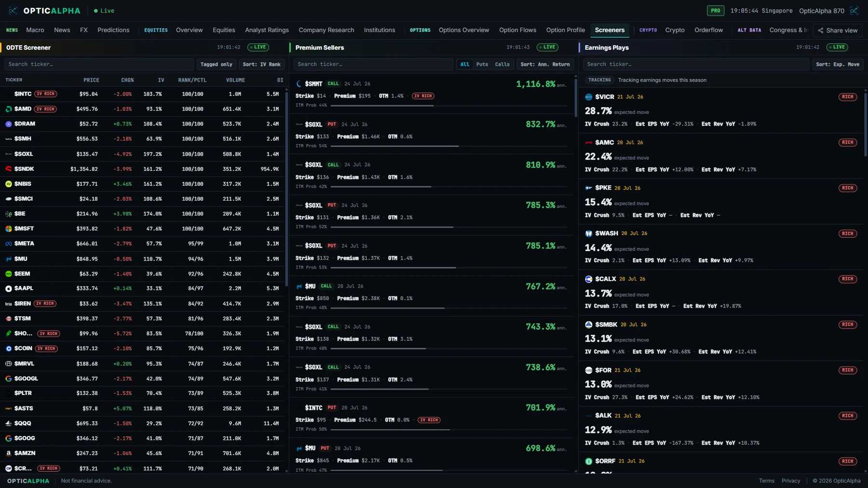Sort by the CHG% column header
Viewport: 868px width, 488px height.
point(128,80)
